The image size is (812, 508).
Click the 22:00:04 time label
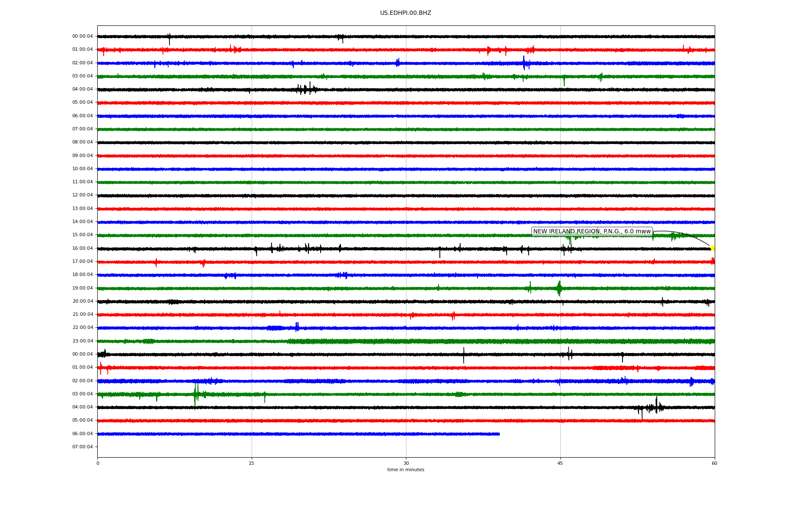(82, 328)
